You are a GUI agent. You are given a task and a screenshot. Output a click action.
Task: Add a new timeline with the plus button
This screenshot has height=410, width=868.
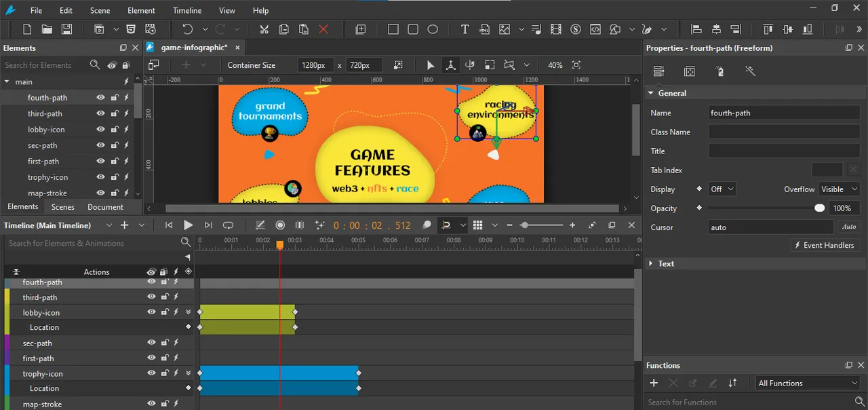(x=124, y=225)
